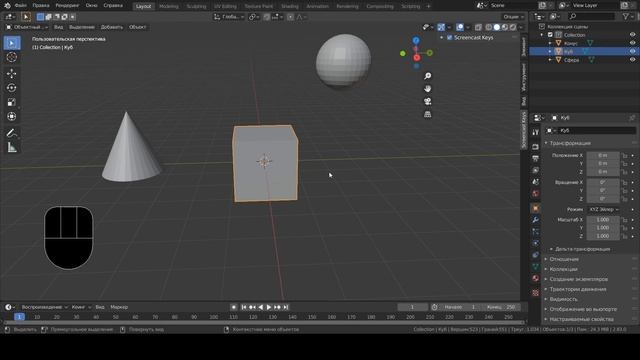The height and width of the screenshot is (360, 640).
Task: Hide Сфера object via eye icon
Action: click(632, 60)
